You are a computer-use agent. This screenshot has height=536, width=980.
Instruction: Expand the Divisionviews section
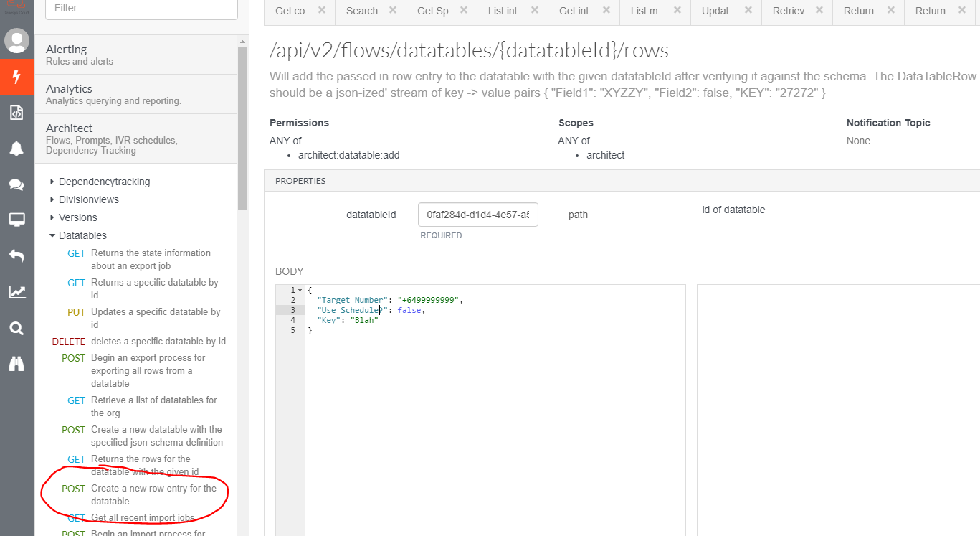pos(52,200)
